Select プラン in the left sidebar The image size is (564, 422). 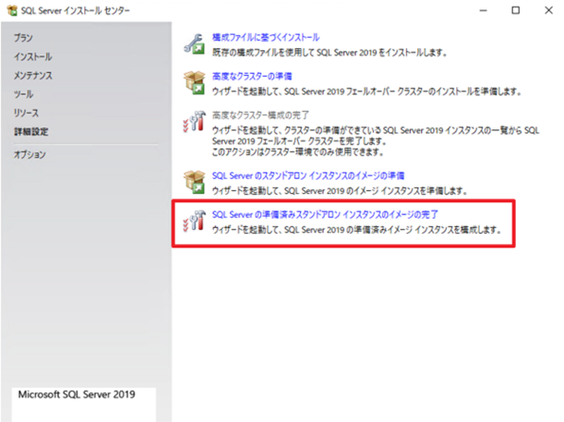click(23, 38)
